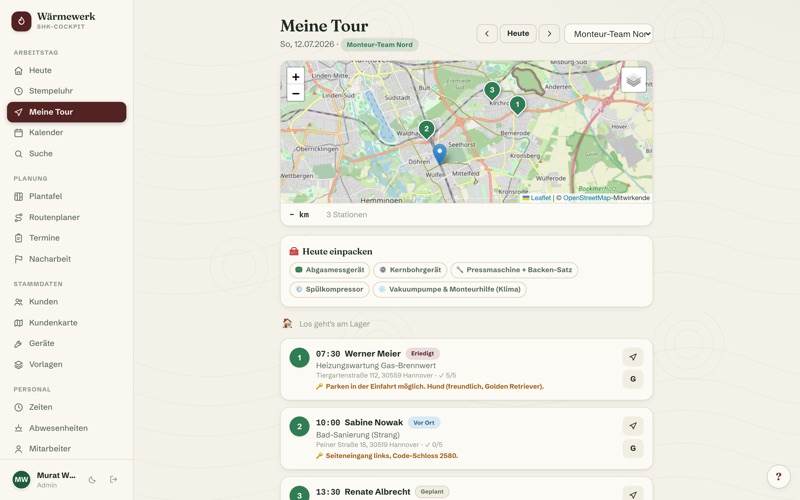This screenshot has height=500, width=800.
Task: Click the Termine clipboard icon
Action: pos(18,238)
